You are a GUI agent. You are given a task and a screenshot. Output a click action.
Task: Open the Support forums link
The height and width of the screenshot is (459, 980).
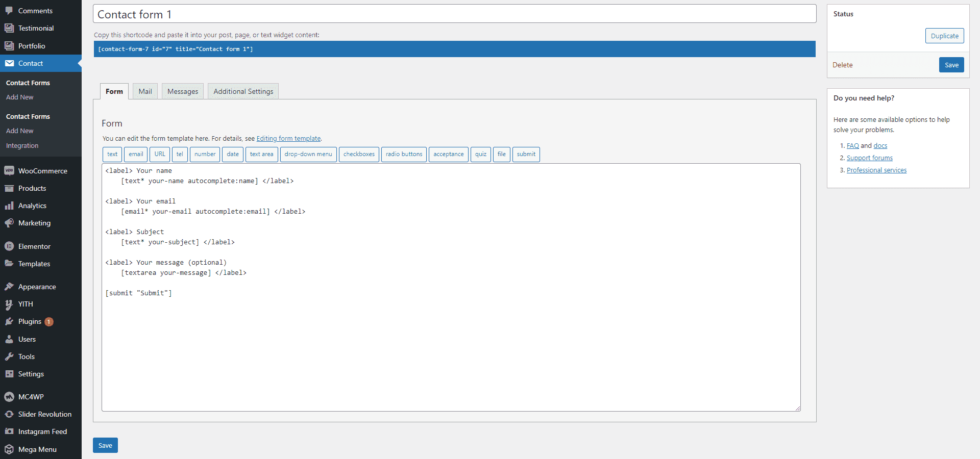tap(869, 158)
